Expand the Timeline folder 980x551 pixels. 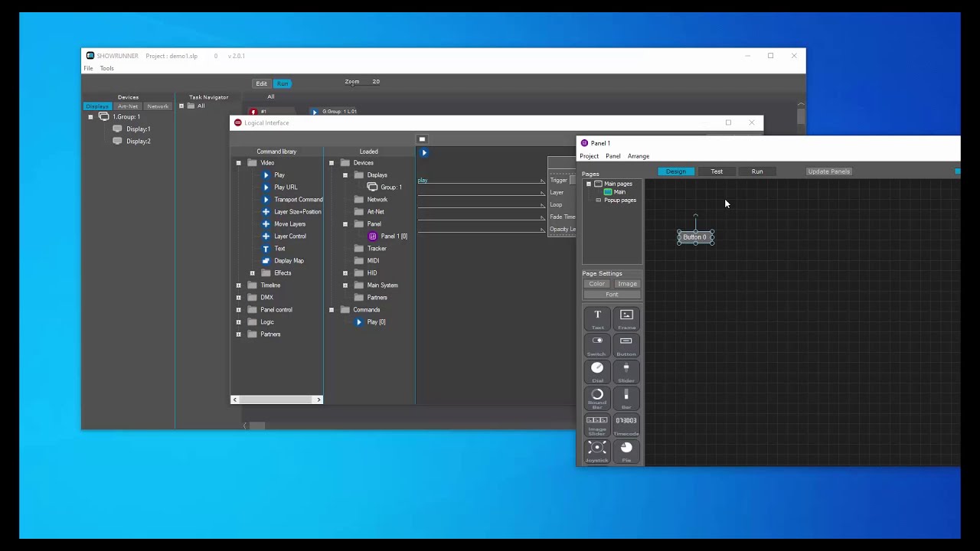click(238, 285)
